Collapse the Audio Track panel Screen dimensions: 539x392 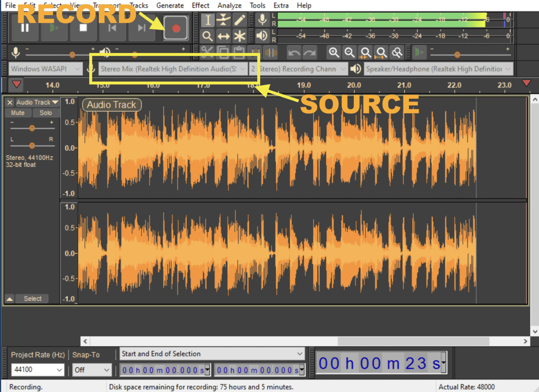[9, 298]
